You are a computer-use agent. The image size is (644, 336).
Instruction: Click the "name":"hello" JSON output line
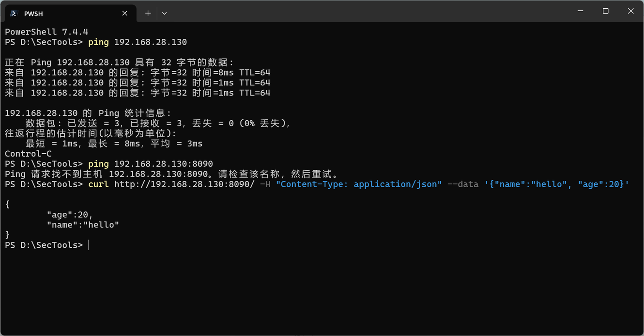83,225
